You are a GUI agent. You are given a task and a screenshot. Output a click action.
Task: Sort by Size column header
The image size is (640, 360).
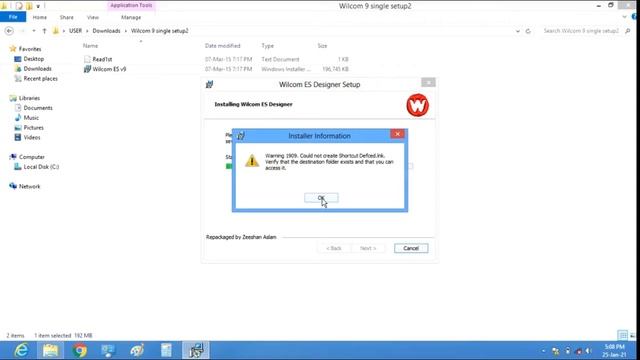pos(322,46)
